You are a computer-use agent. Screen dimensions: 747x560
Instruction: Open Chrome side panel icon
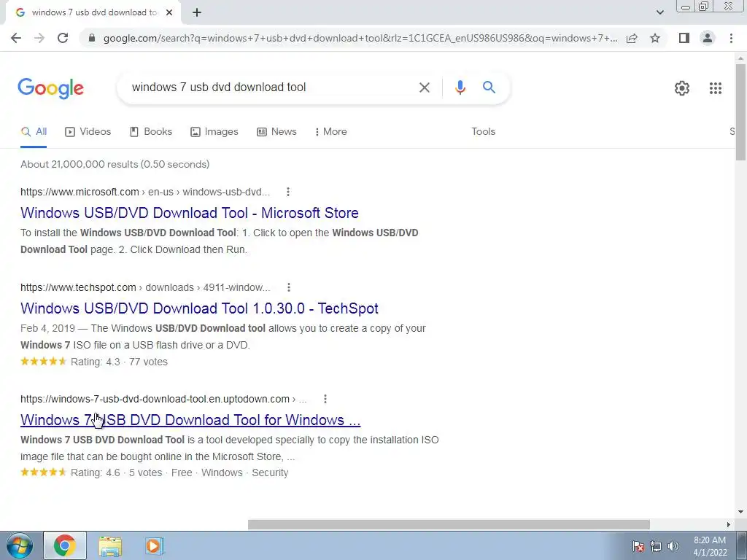click(684, 38)
